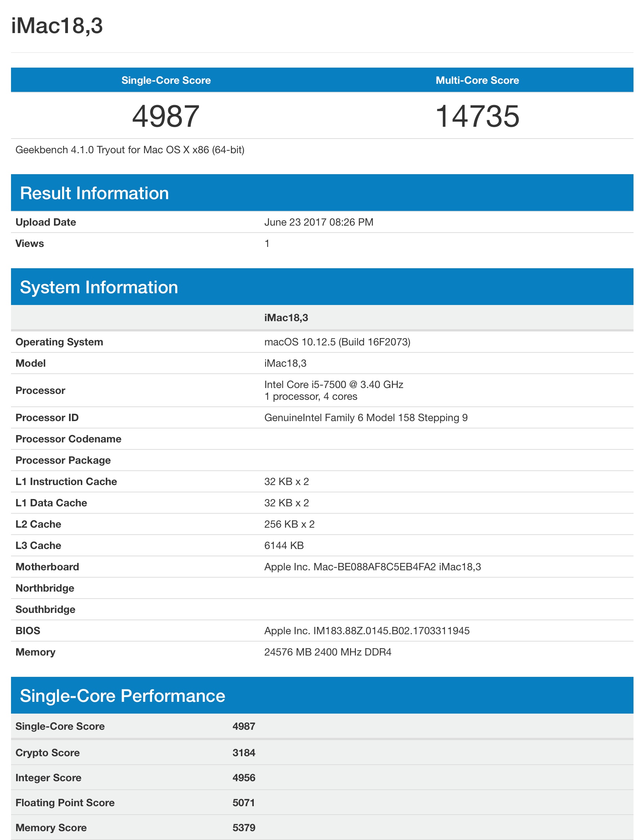Click the Northbridge label
Screen dimensions: 639x840
[45, 588]
